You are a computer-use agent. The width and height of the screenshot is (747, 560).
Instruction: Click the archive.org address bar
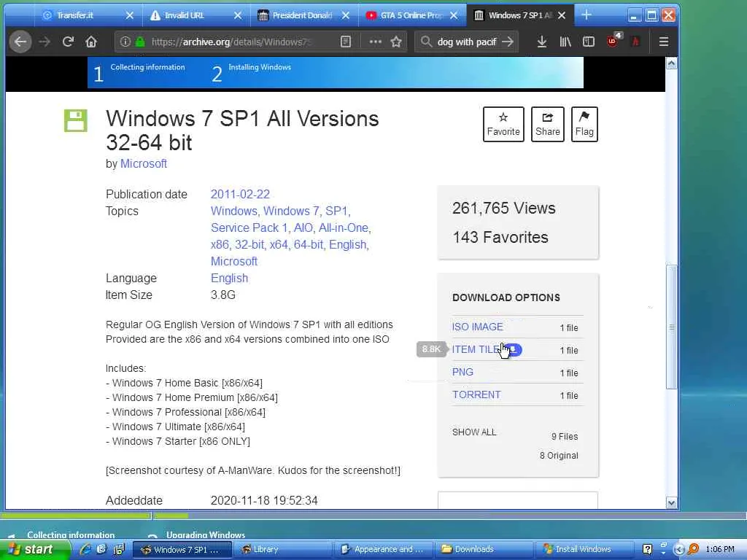click(x=231, y=42)
